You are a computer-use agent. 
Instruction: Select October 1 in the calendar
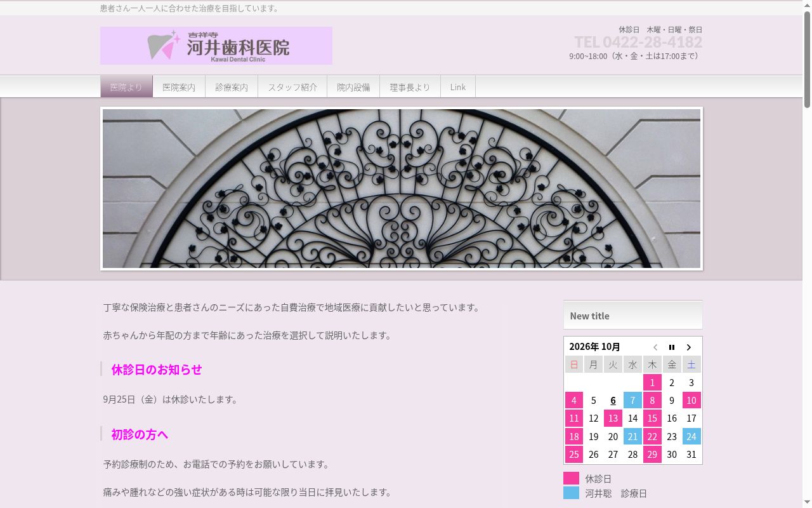click(x=652, y=382)
